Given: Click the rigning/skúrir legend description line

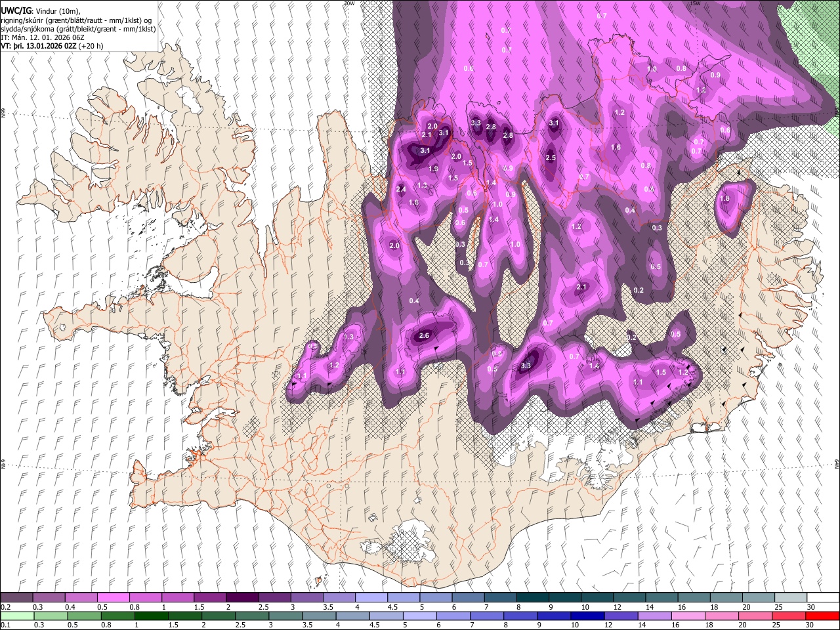Looking at the screenshot, I should [x=76, y=20].
